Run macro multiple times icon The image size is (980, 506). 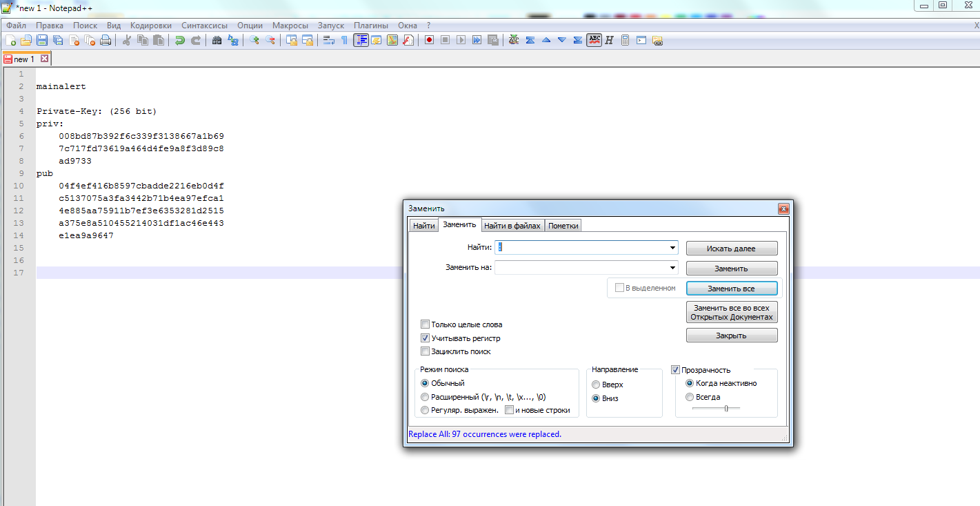pyautogui.click(x=477, y=40)
